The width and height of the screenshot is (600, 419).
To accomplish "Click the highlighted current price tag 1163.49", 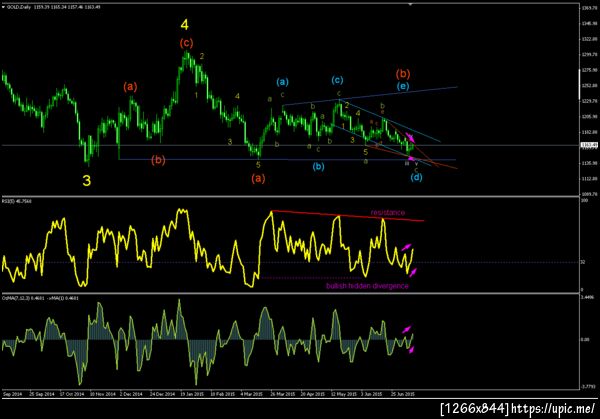I will click(588, 145).
